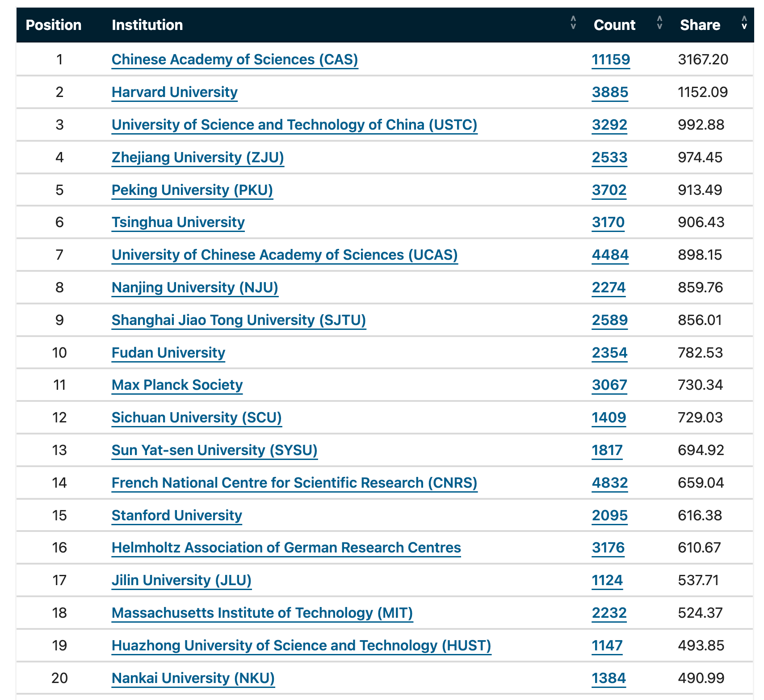Click count 3885 for Harvard
This screenshot has height=700, width=764.
click(610, 92)
